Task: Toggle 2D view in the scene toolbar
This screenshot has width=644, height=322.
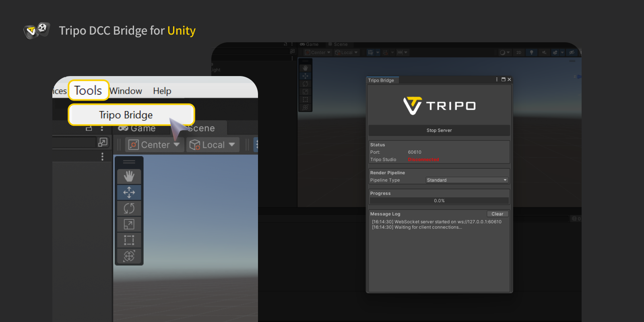Action: tap(519, 52)
